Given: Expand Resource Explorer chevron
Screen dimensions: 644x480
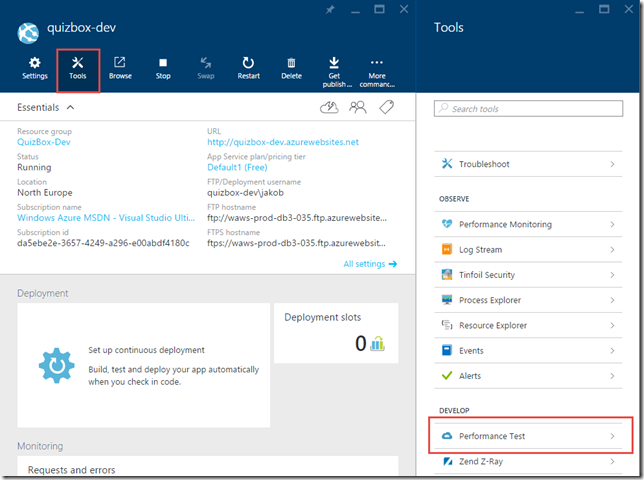Looking at the screenshot, I should click(612, 325).
